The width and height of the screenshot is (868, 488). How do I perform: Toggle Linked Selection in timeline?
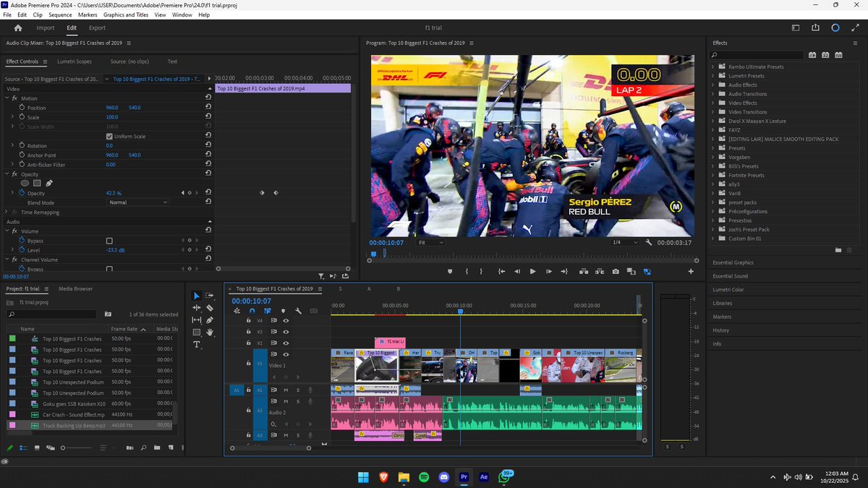268,311
